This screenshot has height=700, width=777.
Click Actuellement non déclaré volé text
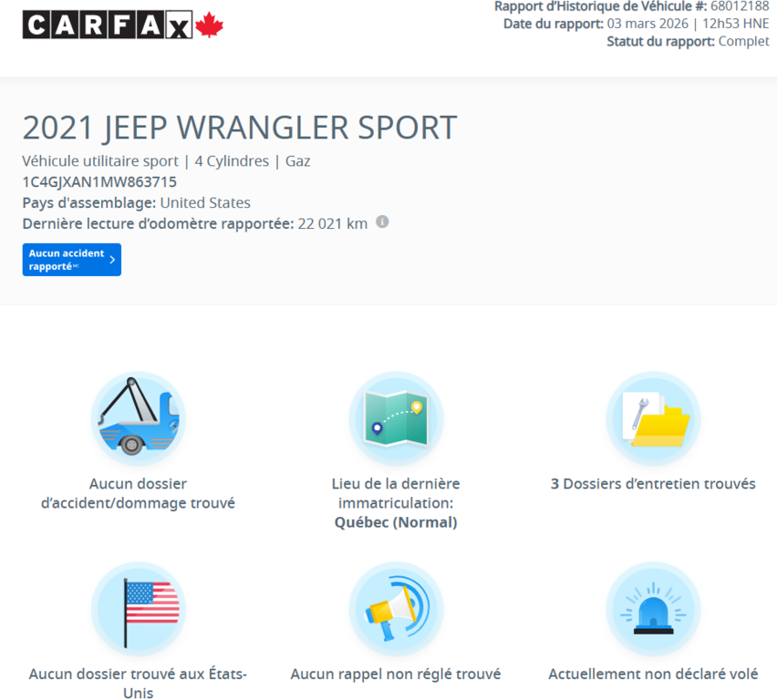click(x=653, y=674)
